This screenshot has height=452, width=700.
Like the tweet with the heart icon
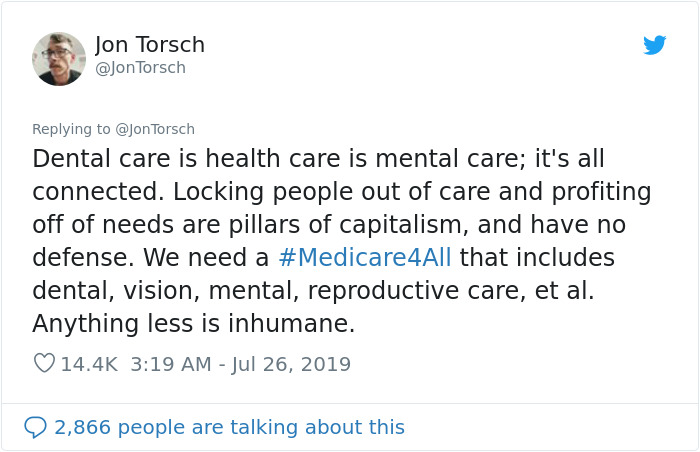click(x=44, y=364)
